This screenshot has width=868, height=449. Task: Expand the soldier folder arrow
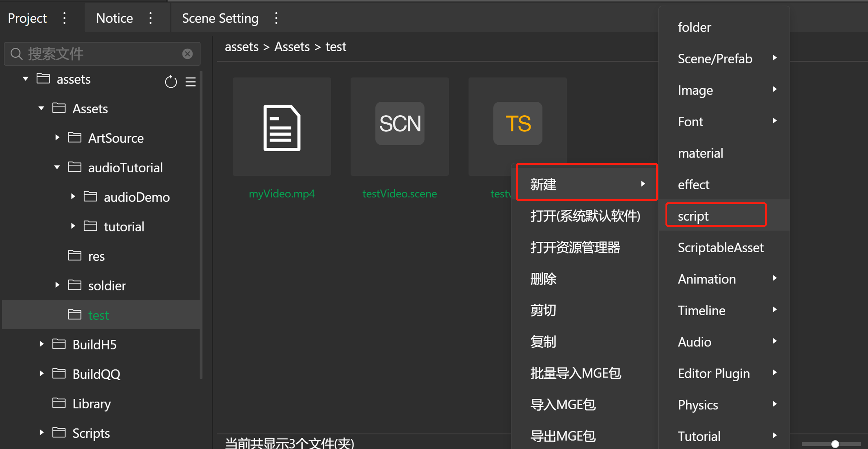pos(57,285)
